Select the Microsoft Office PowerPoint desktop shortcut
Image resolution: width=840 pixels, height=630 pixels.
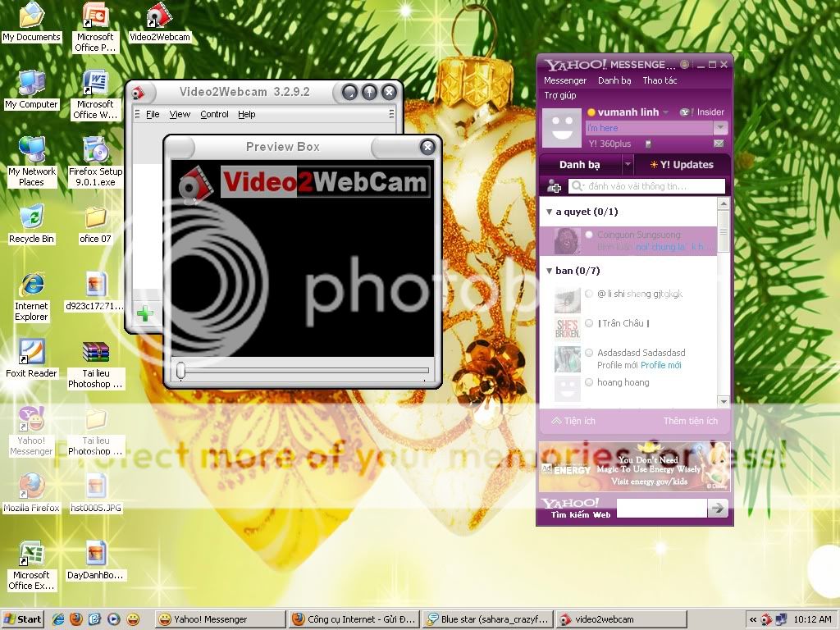tap(95, 27)
